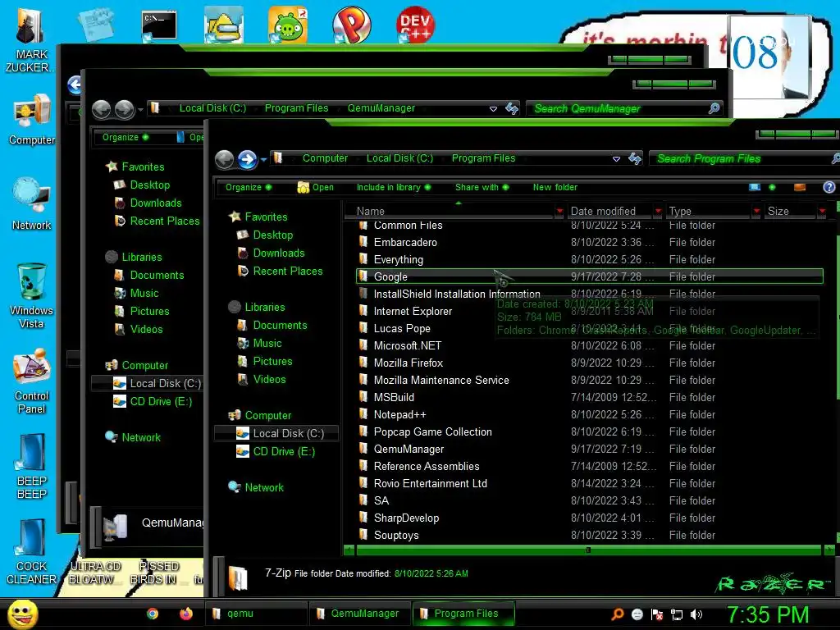Select Network in front window sidebar
This screenshot has height=630, width=840.
point(264,487)
